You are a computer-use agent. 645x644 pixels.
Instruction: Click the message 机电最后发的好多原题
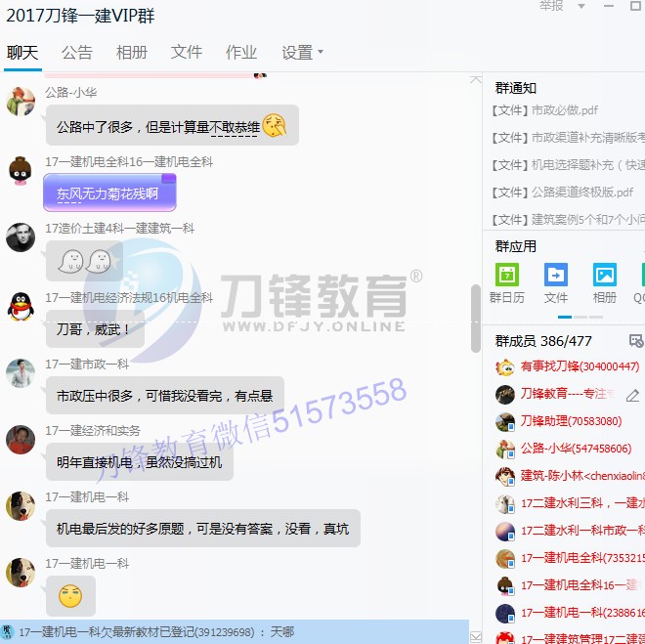click(x=203, y=529)
